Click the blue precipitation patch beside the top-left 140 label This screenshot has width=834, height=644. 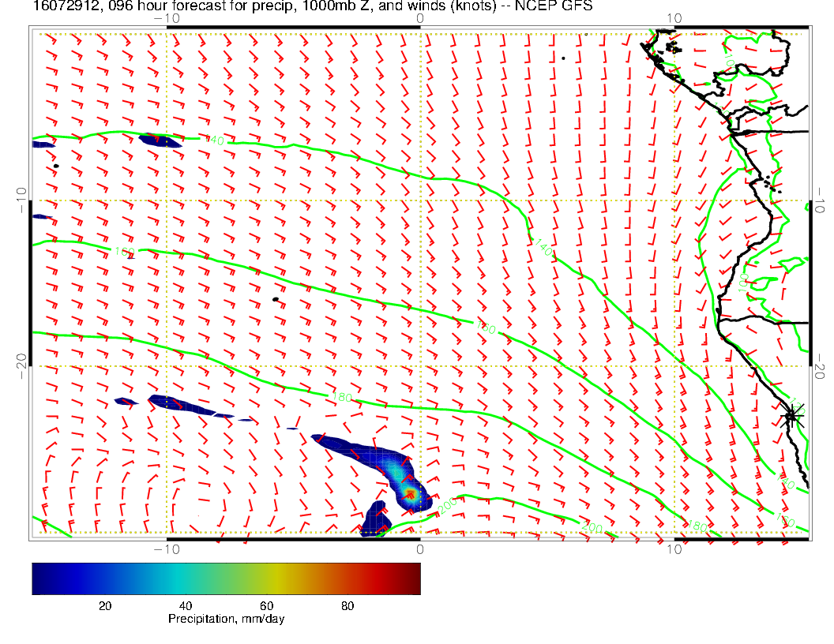[x=160, y=141]
